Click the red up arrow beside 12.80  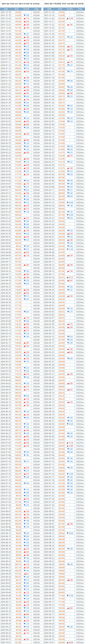click(x=67, y=446)
